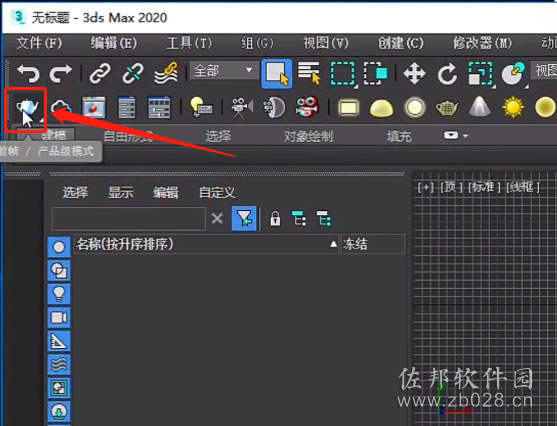Screen dimensions: 557x426
Task: Click the teapot Render Production icon
Action: [x=27, y=107]
